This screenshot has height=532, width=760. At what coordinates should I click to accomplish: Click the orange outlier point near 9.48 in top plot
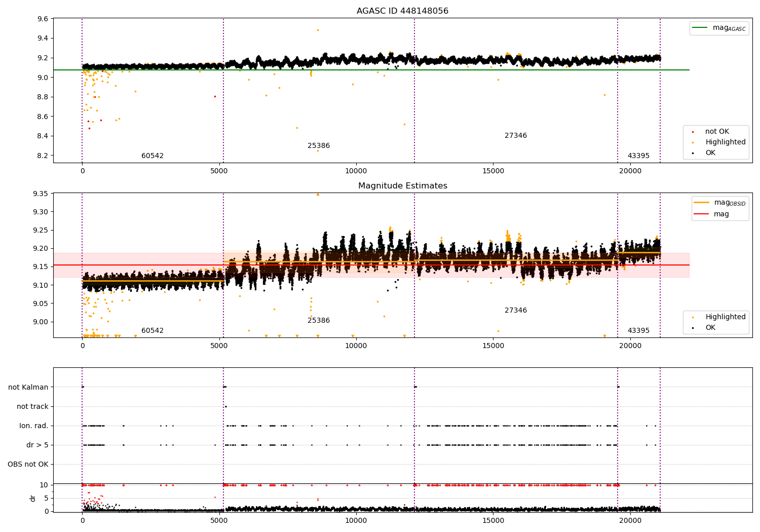pos(318,30)
